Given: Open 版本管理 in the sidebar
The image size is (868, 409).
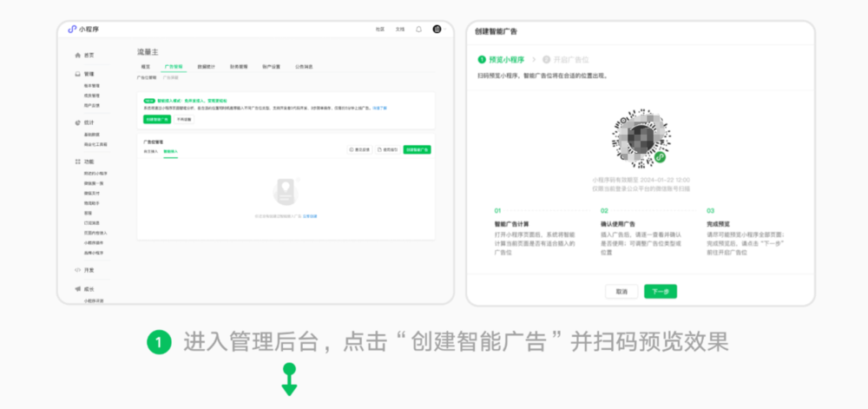Looking at the screenshot, I should [92, 86].
